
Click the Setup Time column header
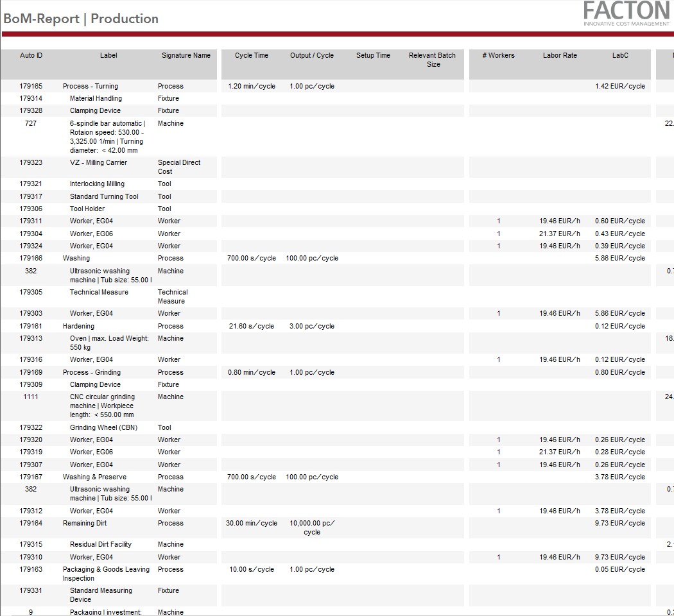(x=373, y=56)
